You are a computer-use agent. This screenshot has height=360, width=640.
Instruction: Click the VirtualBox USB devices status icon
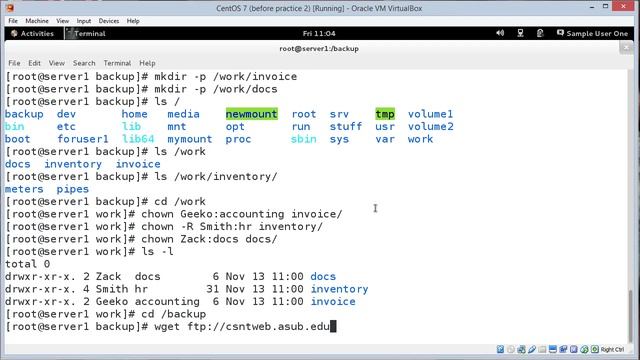point(532,349)
